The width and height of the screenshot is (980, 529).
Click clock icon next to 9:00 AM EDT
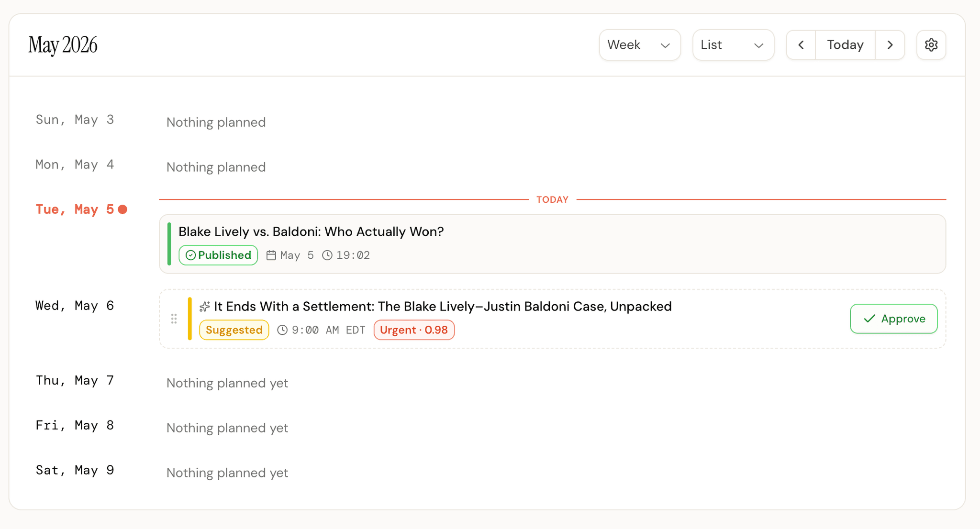coord(283,330)
